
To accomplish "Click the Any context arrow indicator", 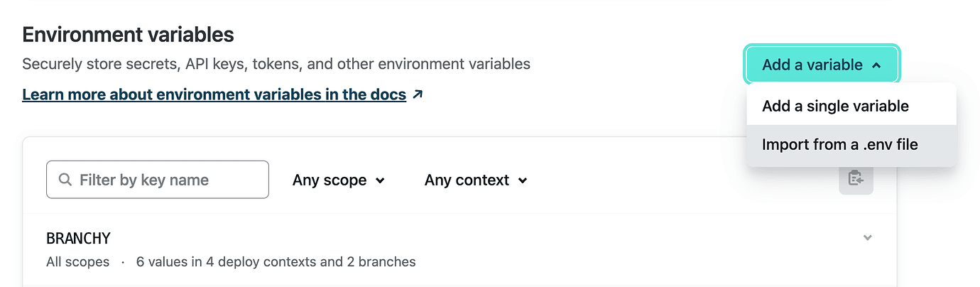I will [x=523, y=180].
